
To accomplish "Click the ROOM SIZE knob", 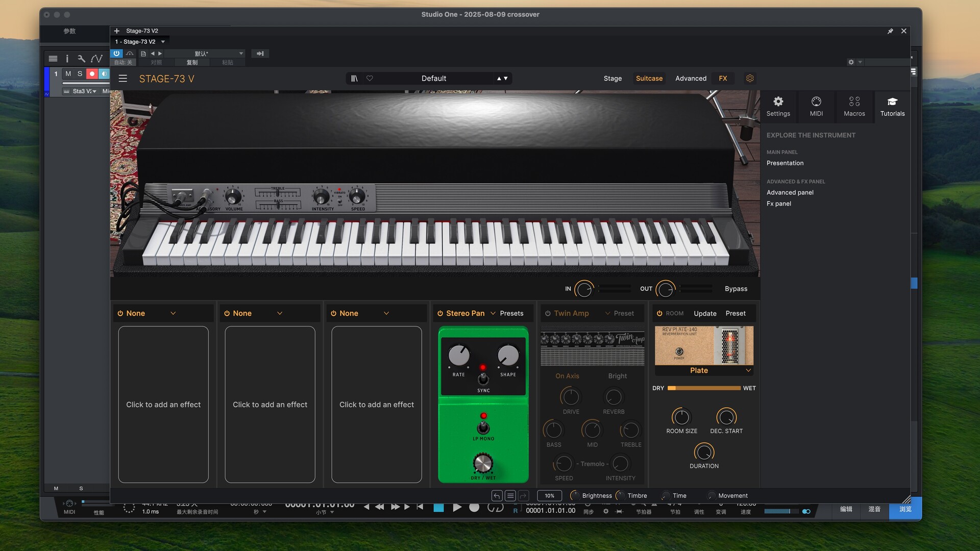I will 681,417.
